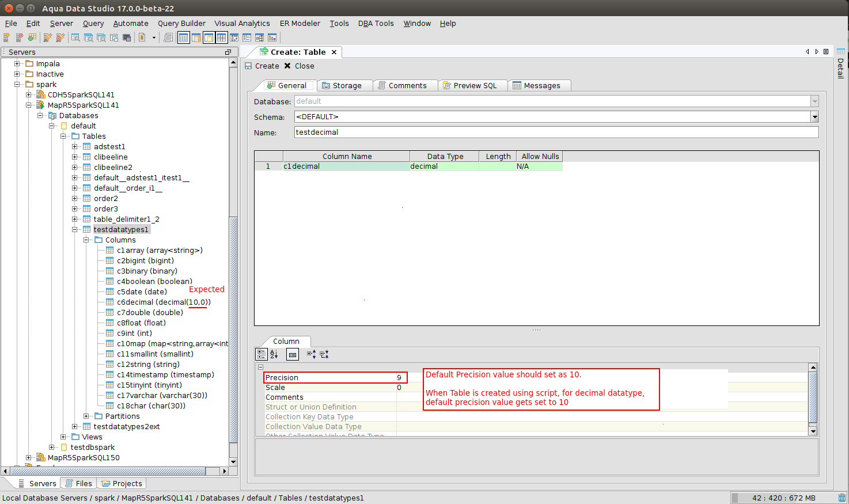This screenshot has height=504, width=849.
Task: Click the script scroll toolbar icon
Action: 168,37
